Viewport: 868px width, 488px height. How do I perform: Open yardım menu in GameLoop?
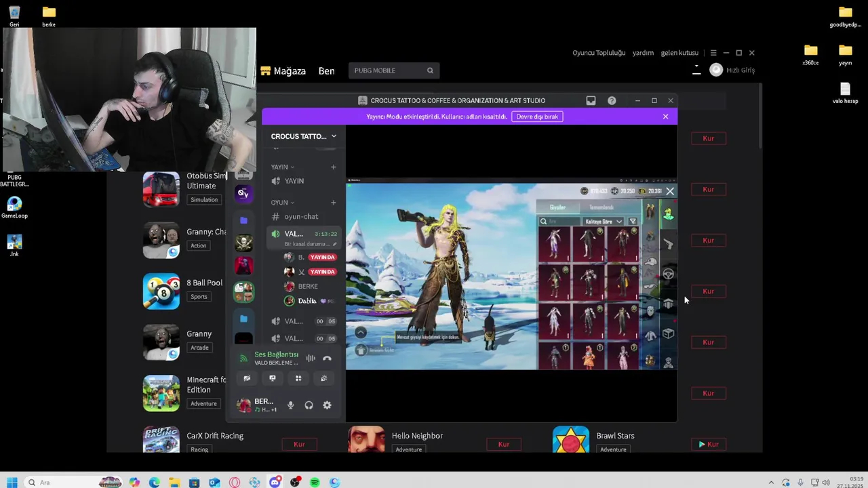[x=643, y=53]
